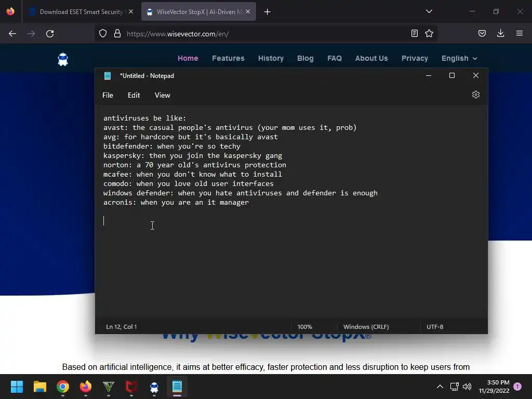Open Windows Start menu
Image resolution: width=532 pixels, height=399 pixels.
pos(17,387)
